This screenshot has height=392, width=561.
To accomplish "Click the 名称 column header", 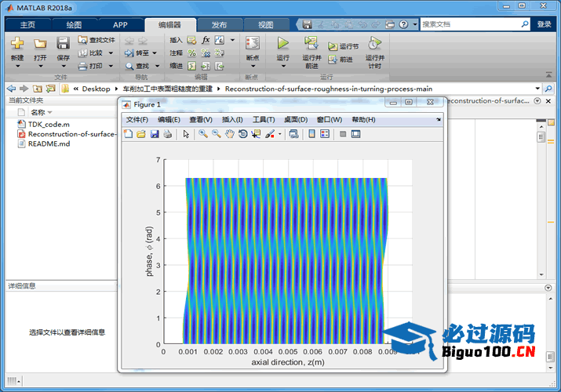I will point(38,112).
